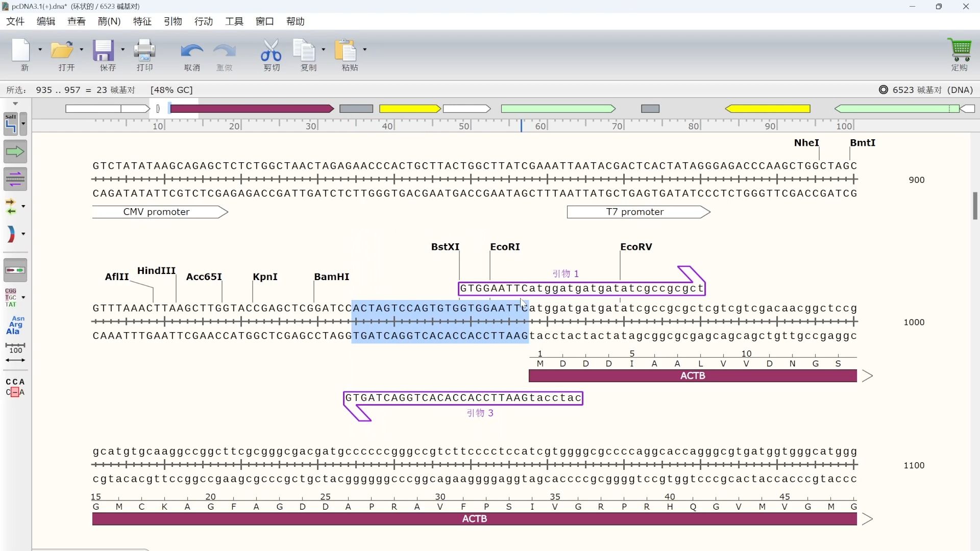This screenshot has width=980, height=551.
Task: Click the blue position marker on ruler
Action: [x=521, y=126]
